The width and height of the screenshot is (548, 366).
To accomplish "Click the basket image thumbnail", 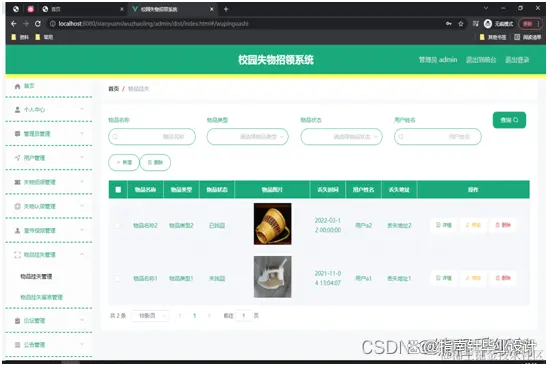I will pyautogui.click(x=273, y=224).
